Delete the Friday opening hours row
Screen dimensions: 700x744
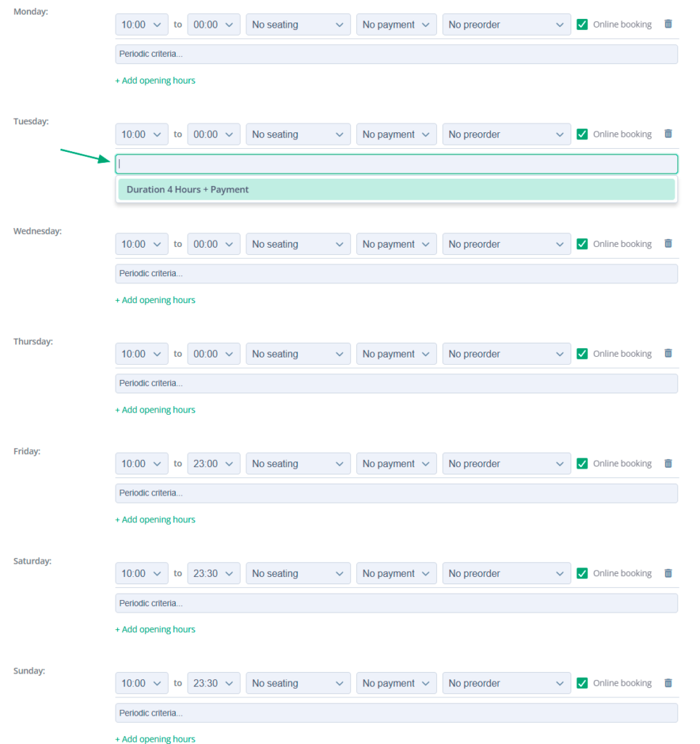coord(668,463)
